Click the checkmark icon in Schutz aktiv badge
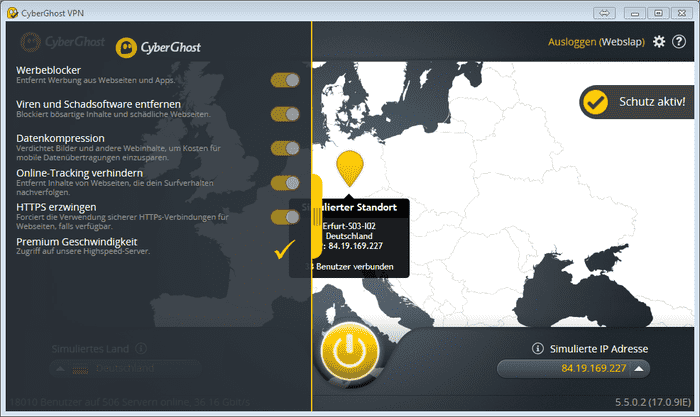Viewport: 700px width, 417px height. point(596,102)
